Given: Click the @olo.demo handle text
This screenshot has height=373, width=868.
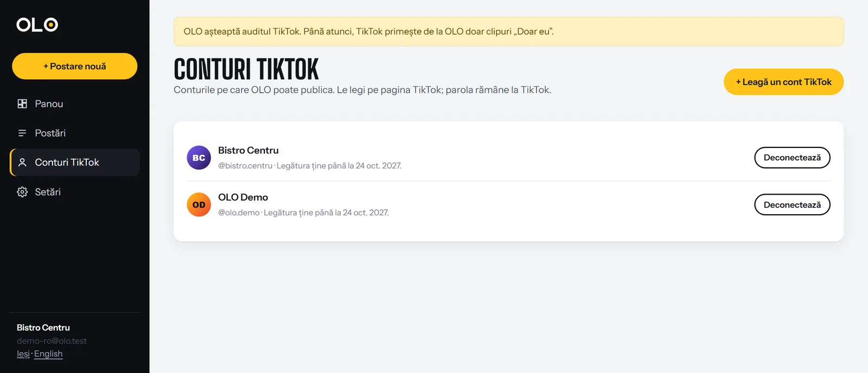Looking at the screenshot, I should (239, 213).
